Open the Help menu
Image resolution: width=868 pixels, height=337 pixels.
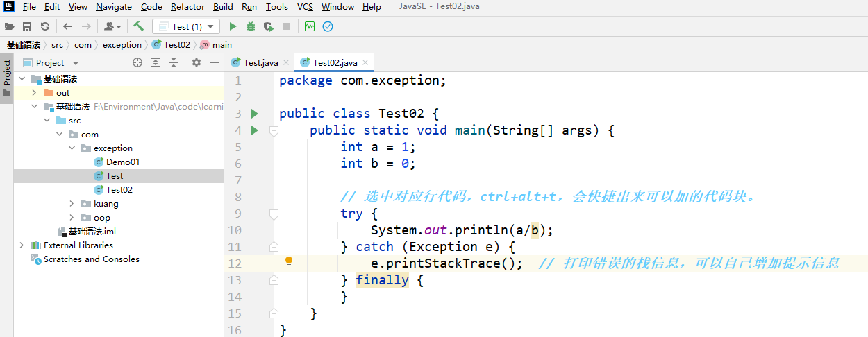click(x=372, y=6)
